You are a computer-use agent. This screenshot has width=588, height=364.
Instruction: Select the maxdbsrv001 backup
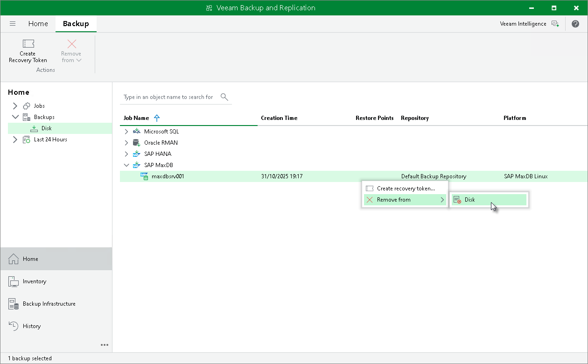point(354,176)
